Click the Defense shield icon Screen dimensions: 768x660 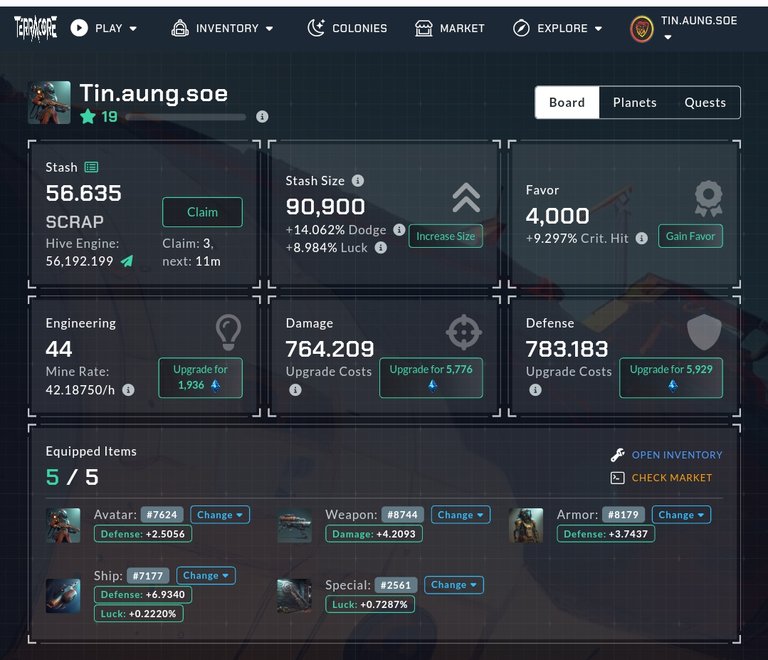pos(704,332)
